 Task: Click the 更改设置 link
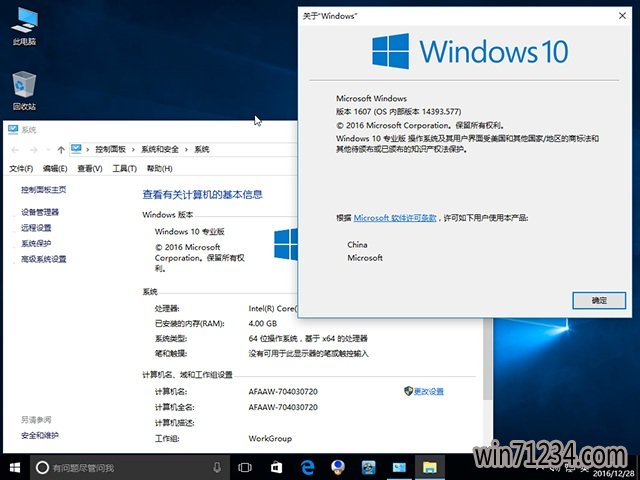click(429, 391)
